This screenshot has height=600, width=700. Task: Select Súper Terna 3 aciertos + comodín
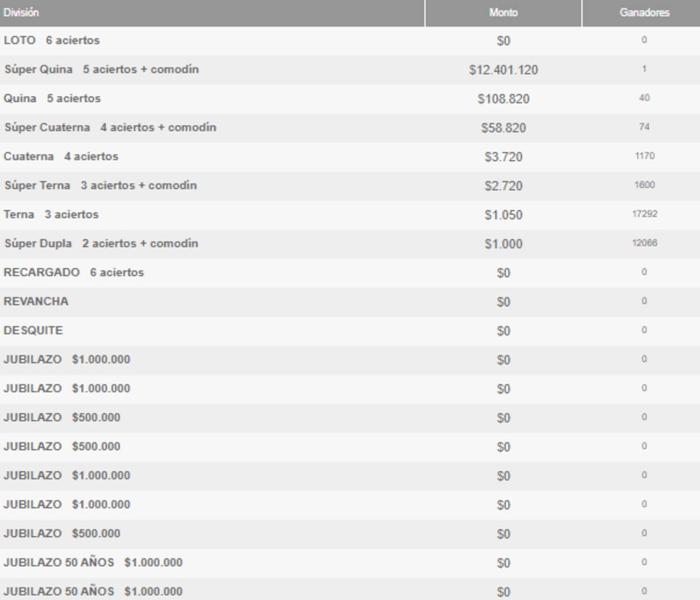coord(100,185)
